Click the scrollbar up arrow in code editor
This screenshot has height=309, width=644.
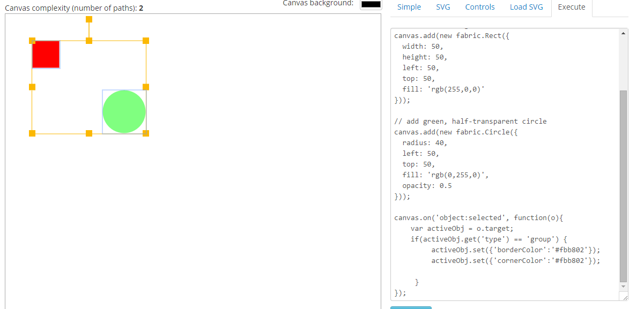coord(623,33)
